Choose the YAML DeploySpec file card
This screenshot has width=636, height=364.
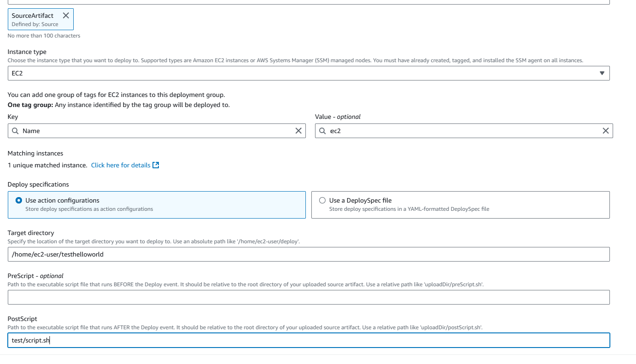[460, 204]
